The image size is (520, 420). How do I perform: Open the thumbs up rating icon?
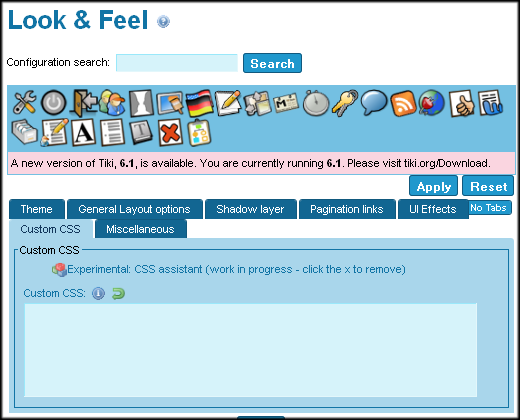click(x=461, y=103)
